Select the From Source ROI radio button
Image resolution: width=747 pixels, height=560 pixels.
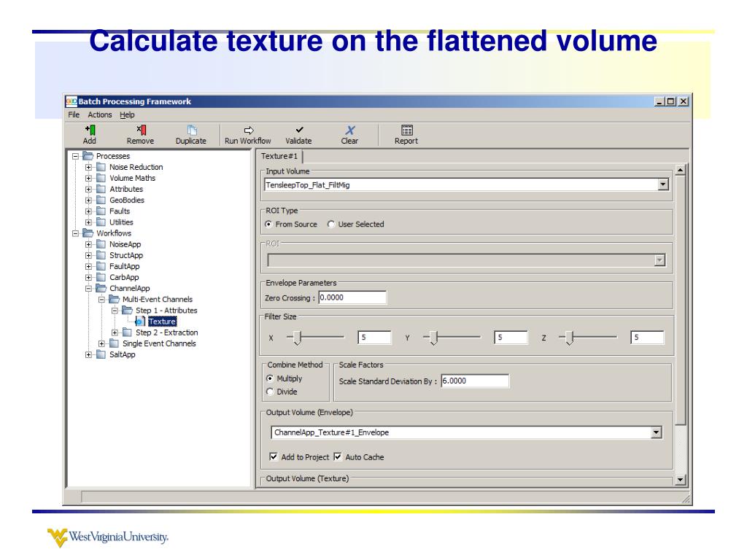tap(268, 224)
